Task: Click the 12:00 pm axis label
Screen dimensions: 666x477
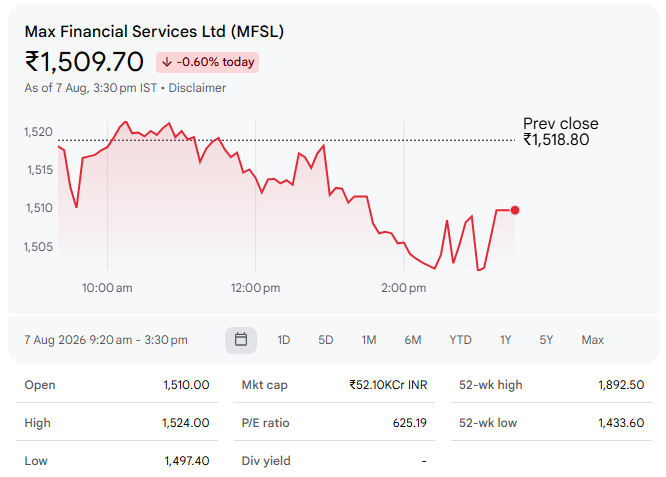Action: 255,288
